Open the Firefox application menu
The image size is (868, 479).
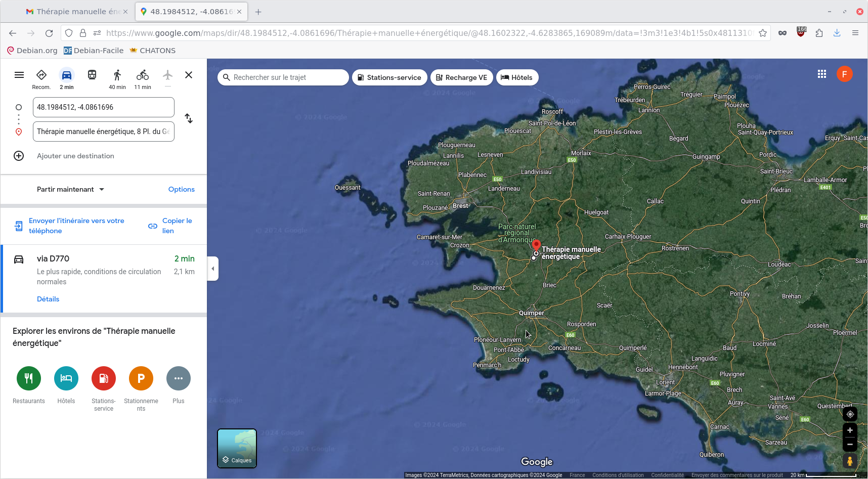[855, 33]
